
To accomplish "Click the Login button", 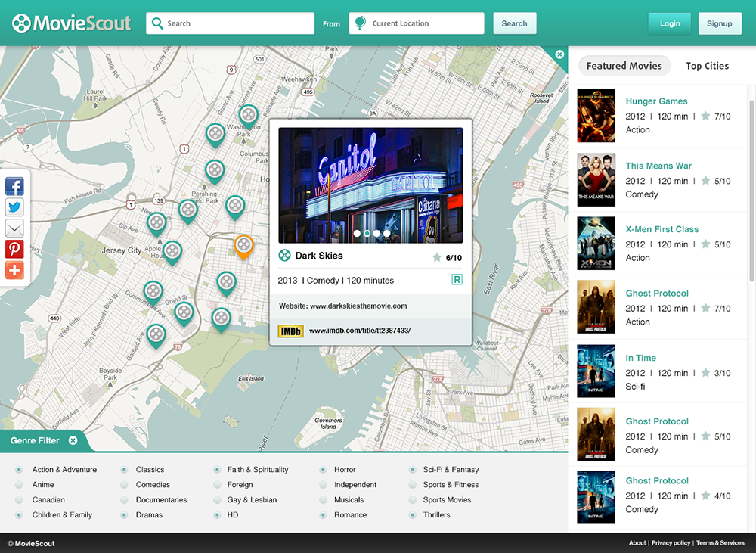I will [670, 23].
